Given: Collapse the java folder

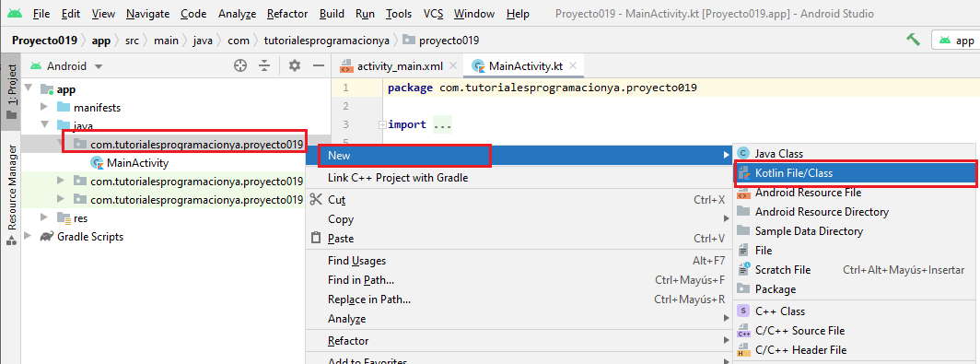Looking at the screenshot, I should 44,125.
